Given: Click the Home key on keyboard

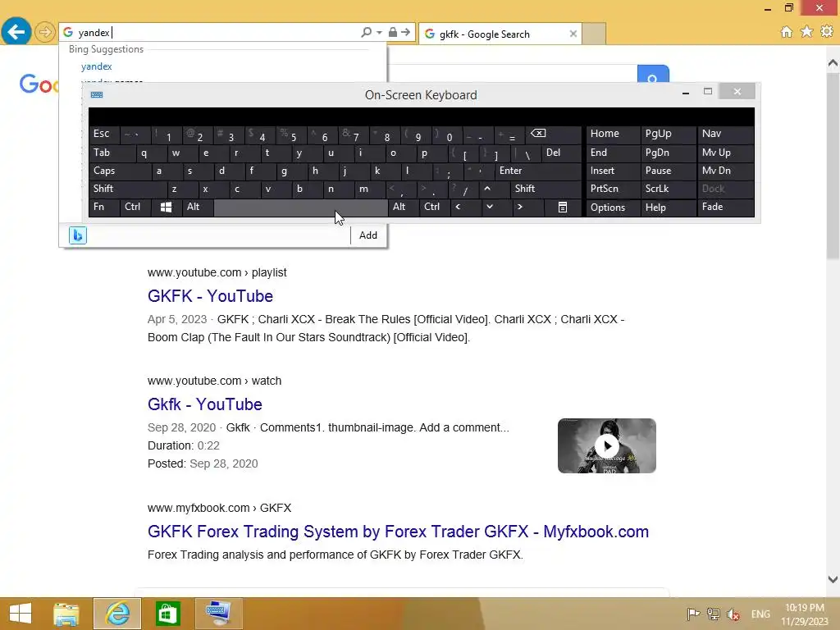Looking at the screenshot, I should coord(613,134).
